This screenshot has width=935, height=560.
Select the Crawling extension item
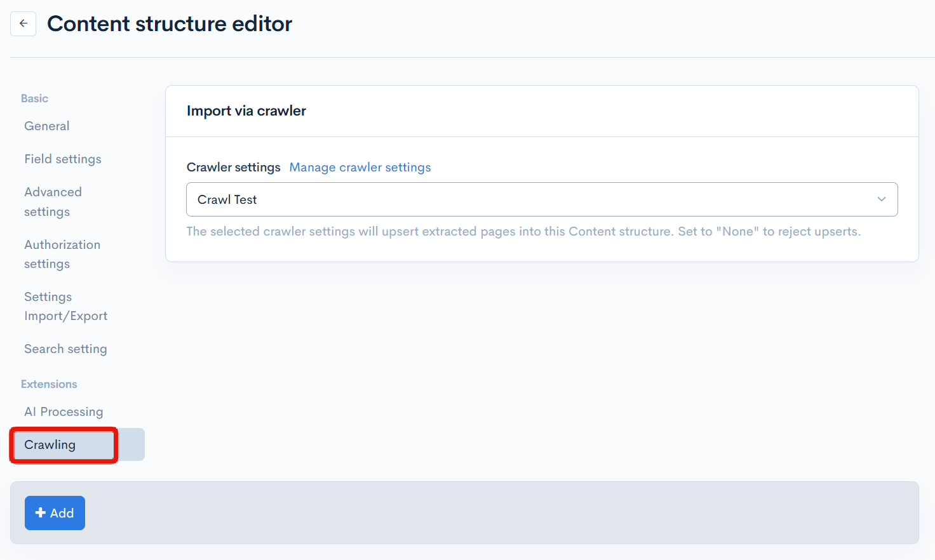78,444
